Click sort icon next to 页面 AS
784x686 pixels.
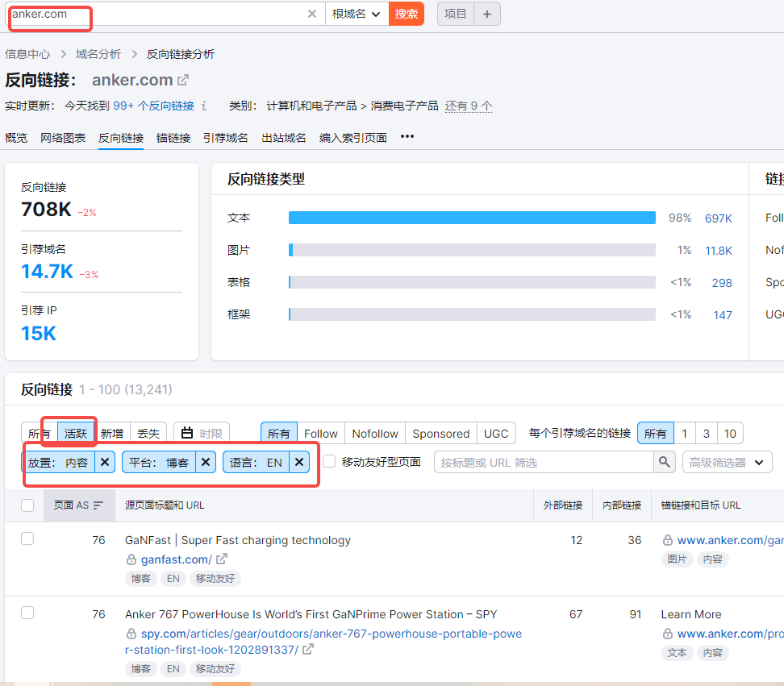98,505
